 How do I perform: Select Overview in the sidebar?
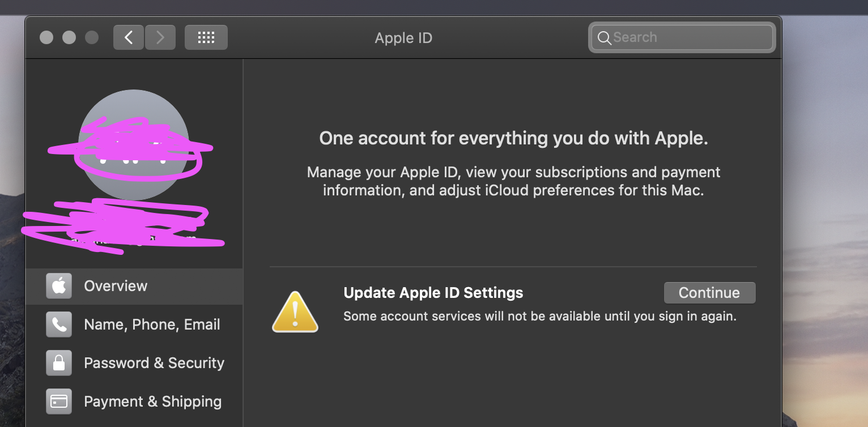[134, 286]
